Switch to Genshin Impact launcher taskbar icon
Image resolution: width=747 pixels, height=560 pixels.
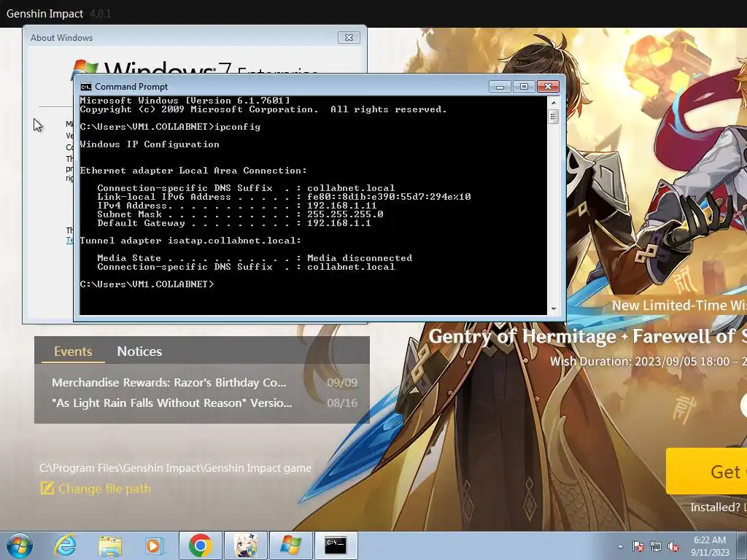pos(245,545)
